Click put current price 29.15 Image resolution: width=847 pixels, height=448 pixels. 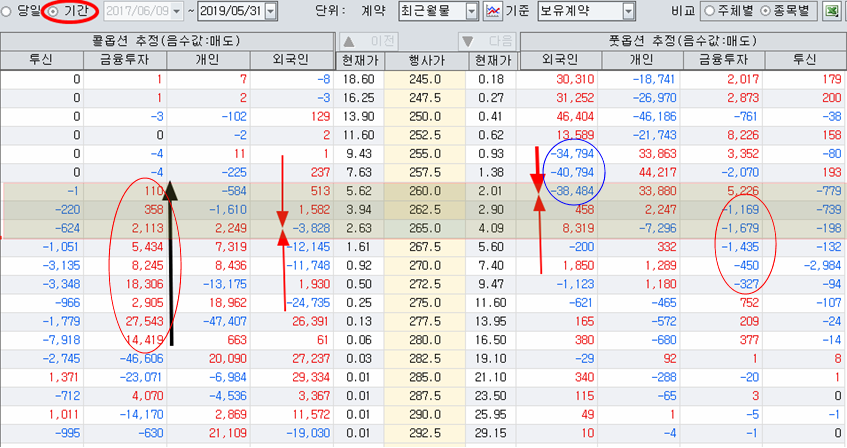(490, 433)
